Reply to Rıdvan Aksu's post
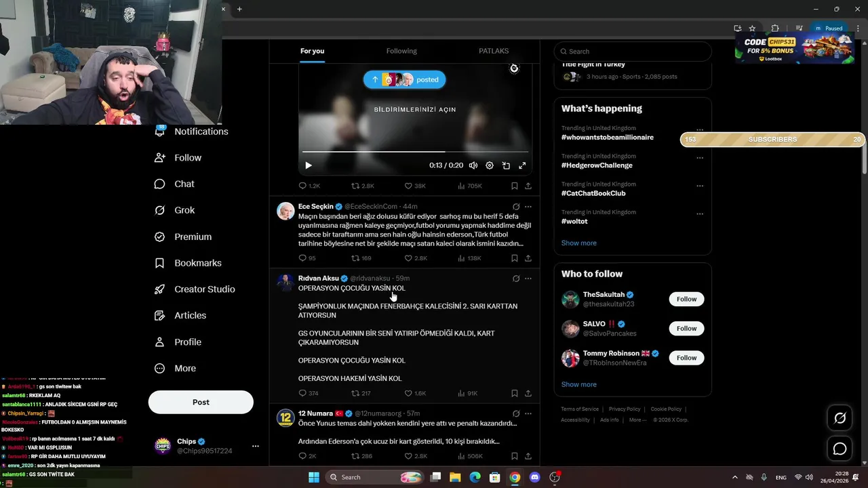 pyautogui.click(x=309, y=393)
